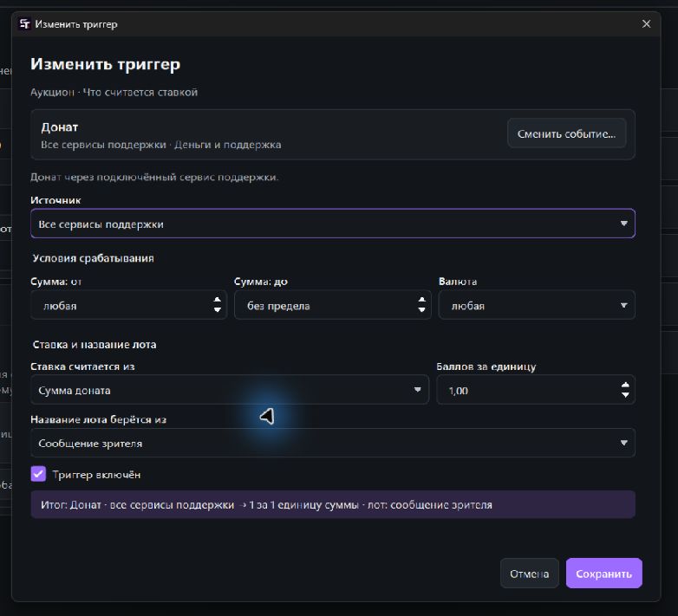Image resolution: width=678 pixels, height=616 pixels.
Task: Decrease the Сумма: от value
Action: 218,310
